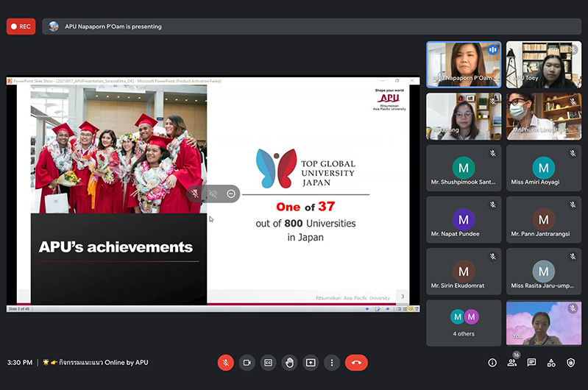Click muted mic icon on APU Toey tile
Screen dimensions: 588x390
(x=573, y=49)
